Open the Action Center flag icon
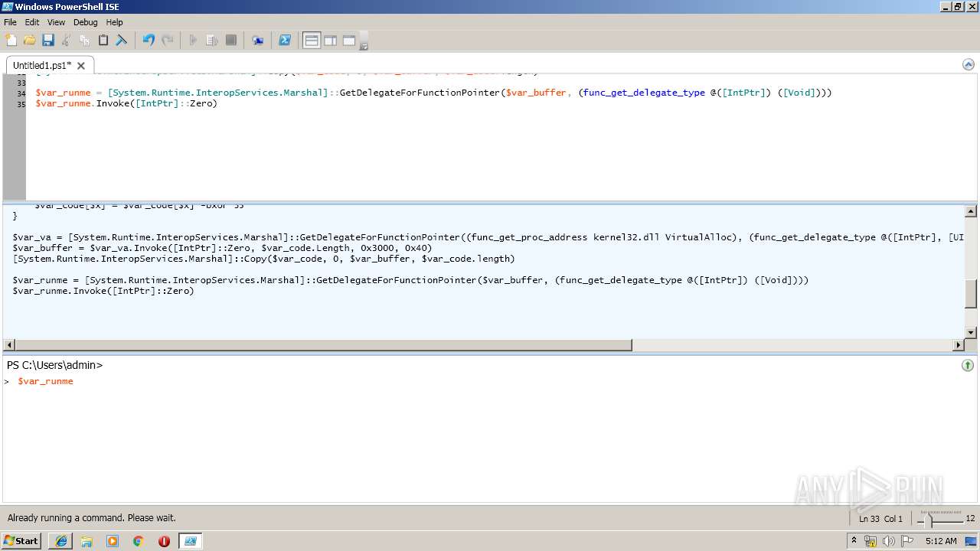This screenshot has width=980, height=551. (x=906, y=541)
